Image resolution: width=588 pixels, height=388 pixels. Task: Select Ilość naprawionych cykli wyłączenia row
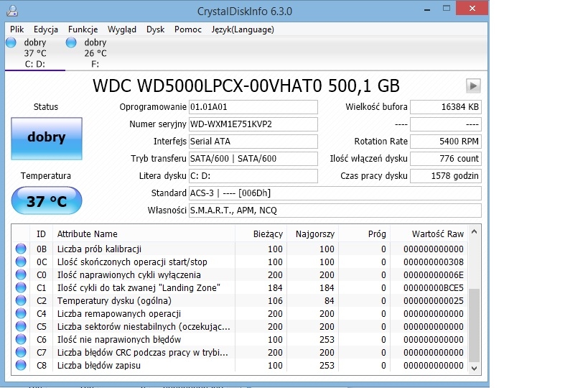(241, 274)
